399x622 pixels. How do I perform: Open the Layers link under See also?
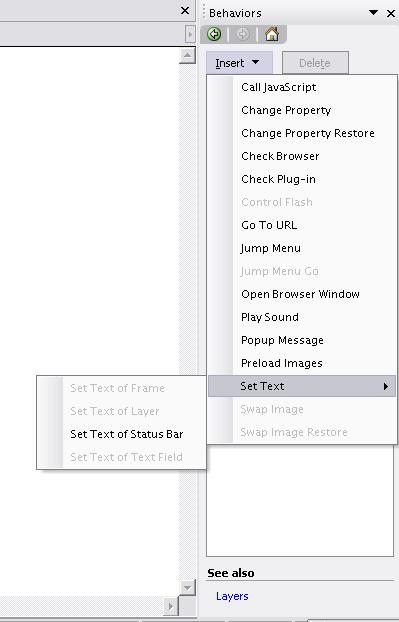[x=232, y=596]
